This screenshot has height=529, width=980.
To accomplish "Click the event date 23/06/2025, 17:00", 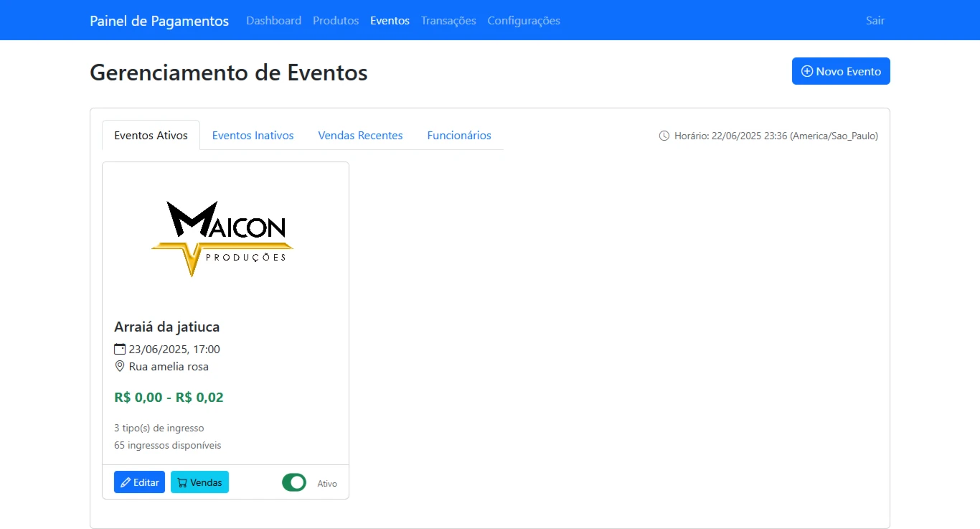I will point(174,350).
